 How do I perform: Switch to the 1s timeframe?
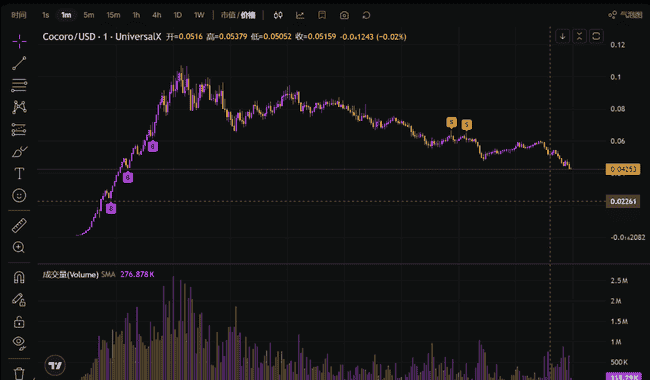tap(46, 15)
